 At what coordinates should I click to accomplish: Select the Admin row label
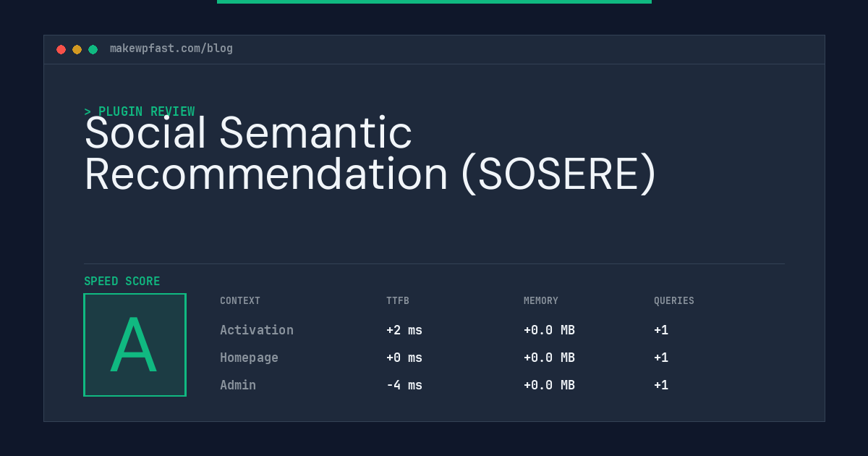pyautogui.click(x=238, y=385)
